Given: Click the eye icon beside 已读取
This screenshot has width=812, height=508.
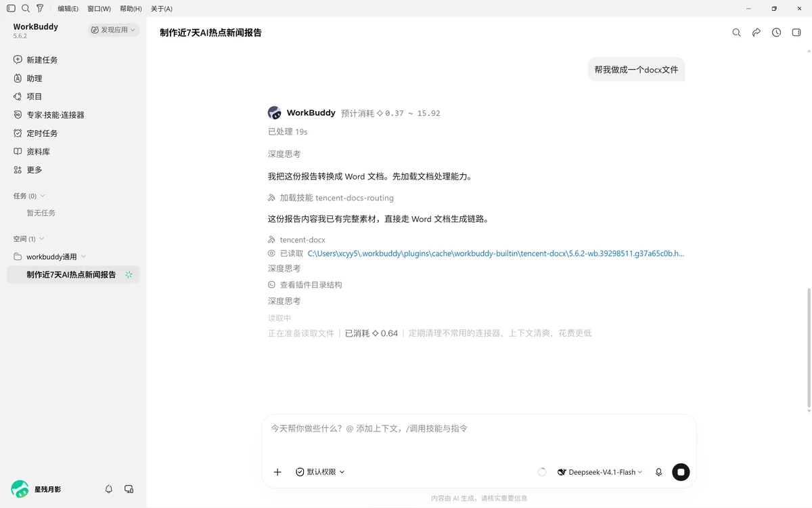Looking at the screenshot, I should point(272,253).
